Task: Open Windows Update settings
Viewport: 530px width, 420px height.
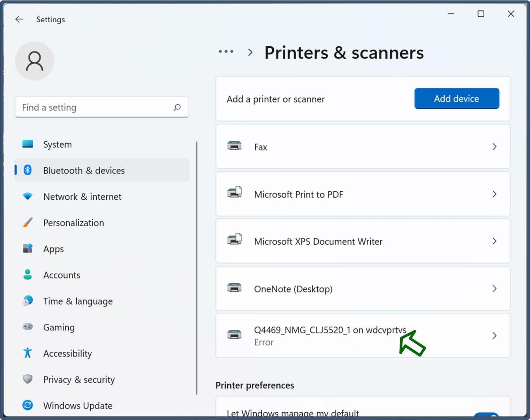Action: click(102, 405)
